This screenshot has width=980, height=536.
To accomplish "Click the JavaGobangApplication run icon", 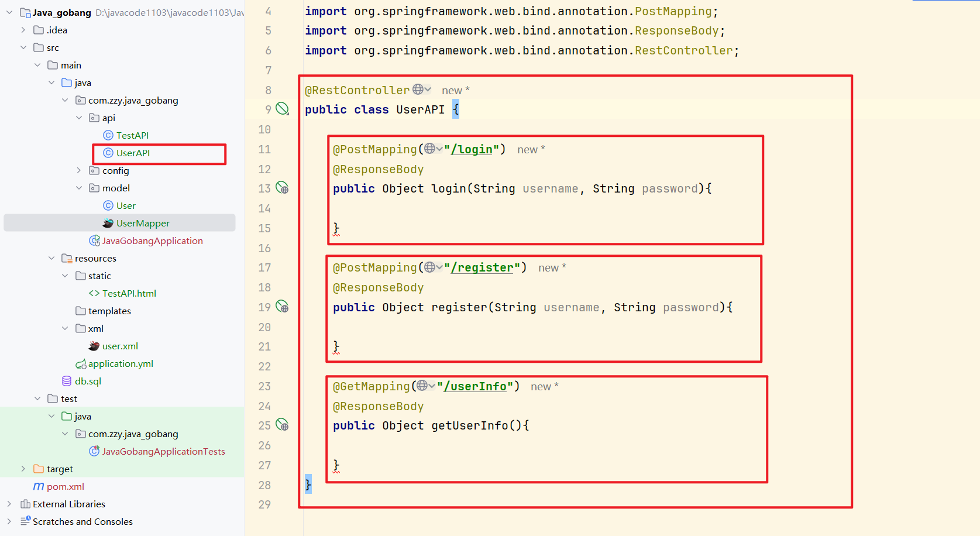I will pyautogui.click(x=94, y=240).
